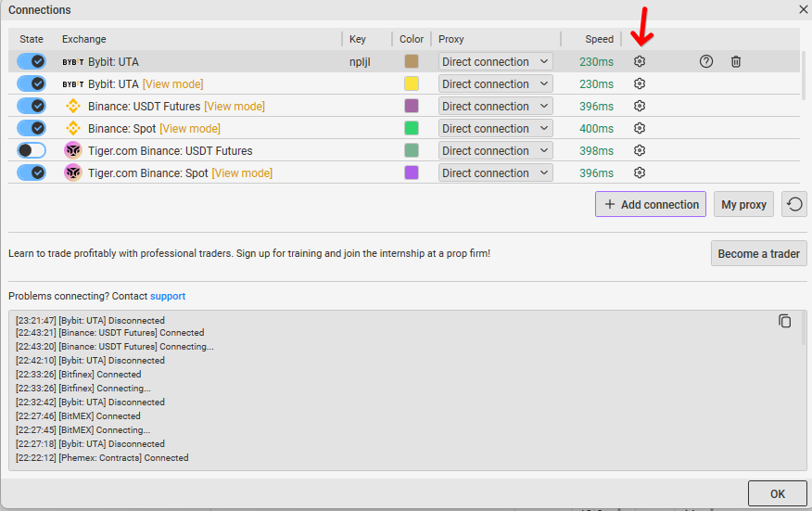This screenshot has width=812, height=511.
Task: Expand proxy dropdown for Binance: USDT Futures
Action: (x=496, y=107)
